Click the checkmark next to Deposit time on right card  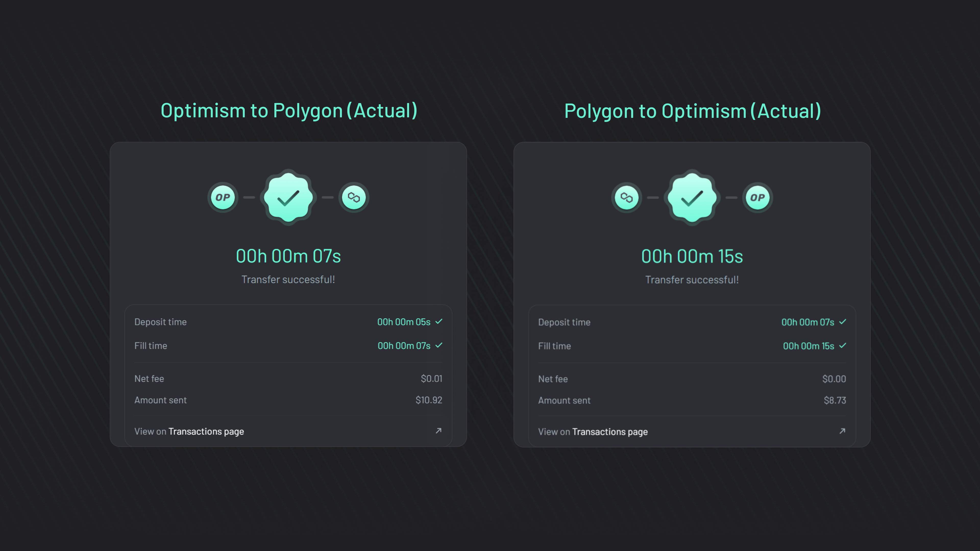[x=843, y=322]
